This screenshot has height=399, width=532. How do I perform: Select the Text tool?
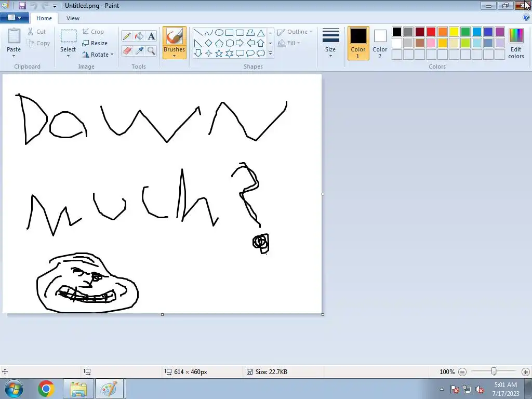click(x=151, y=36)
